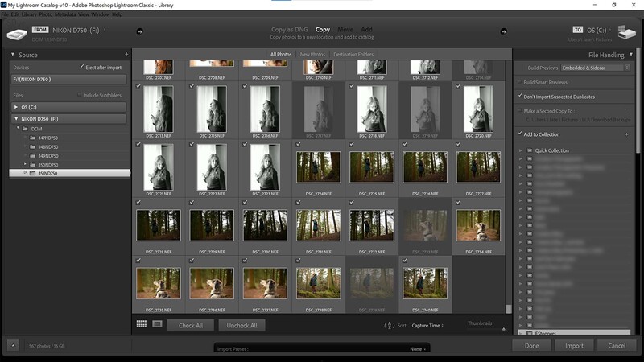Viewport: 644px width, 362px height.
Task: Select Copy as DNG import mode
Action: tap(290, 30)
